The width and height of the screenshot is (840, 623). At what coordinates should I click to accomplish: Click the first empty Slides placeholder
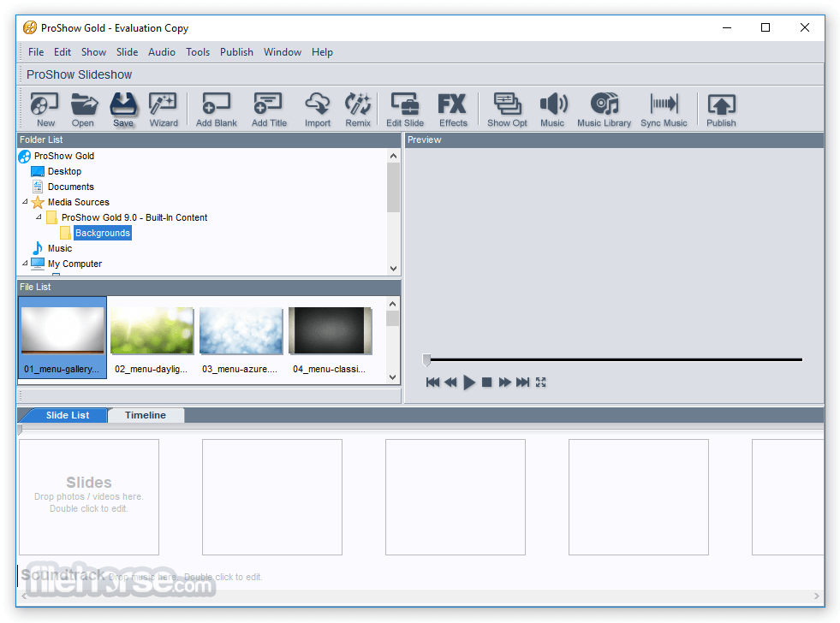pos(89,497)
